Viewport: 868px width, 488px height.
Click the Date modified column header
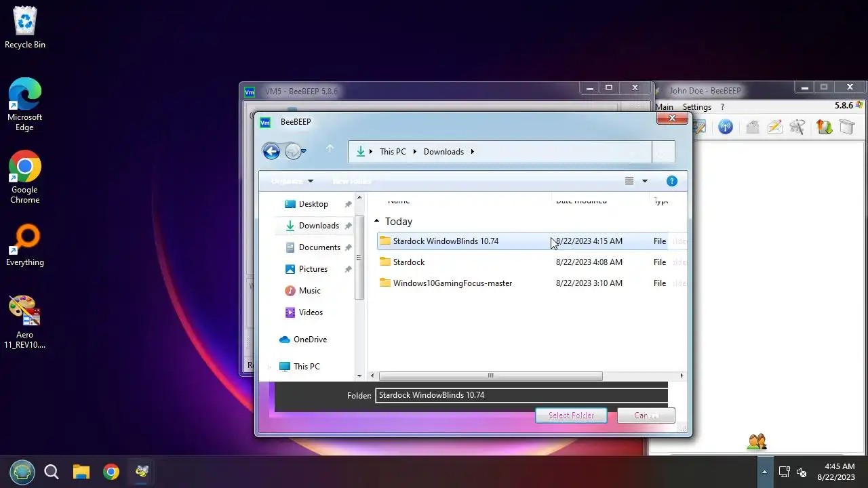[x=581, y=201]
